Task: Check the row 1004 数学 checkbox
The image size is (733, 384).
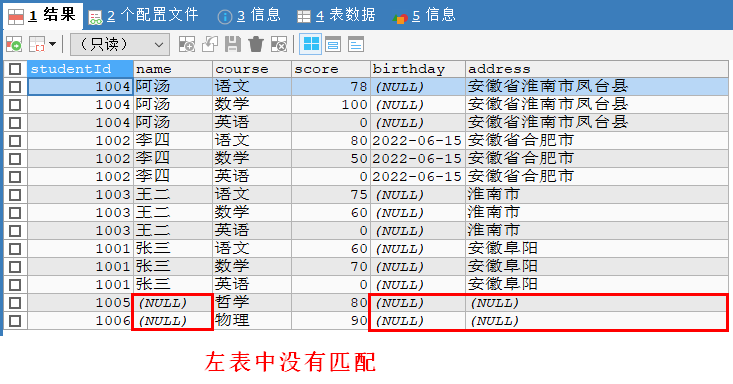Action: click(x=15, y=105)
